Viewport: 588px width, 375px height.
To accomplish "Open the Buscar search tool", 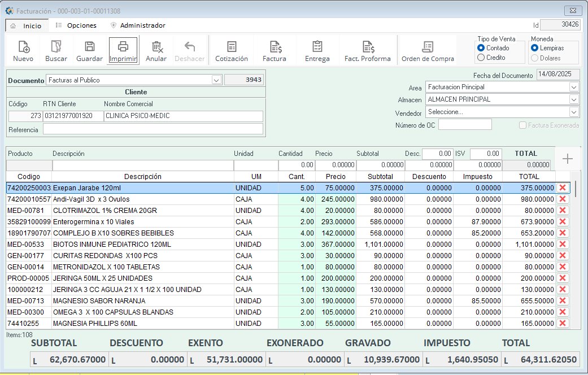I will 56,47.
